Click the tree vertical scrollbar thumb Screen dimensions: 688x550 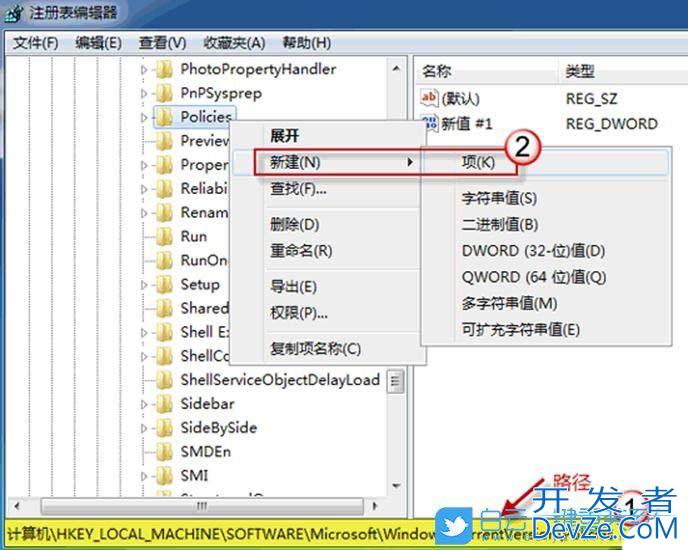tap(396, 381)
